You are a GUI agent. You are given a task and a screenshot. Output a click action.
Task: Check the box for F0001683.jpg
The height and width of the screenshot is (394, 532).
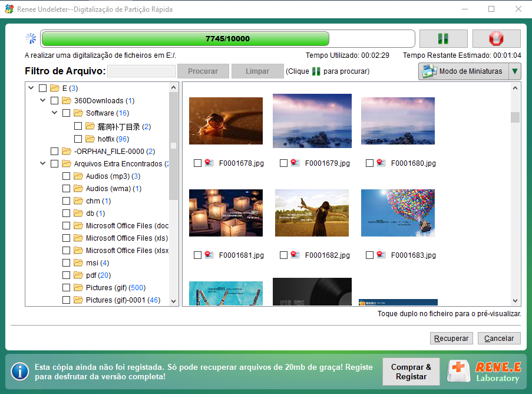[370, 255]
